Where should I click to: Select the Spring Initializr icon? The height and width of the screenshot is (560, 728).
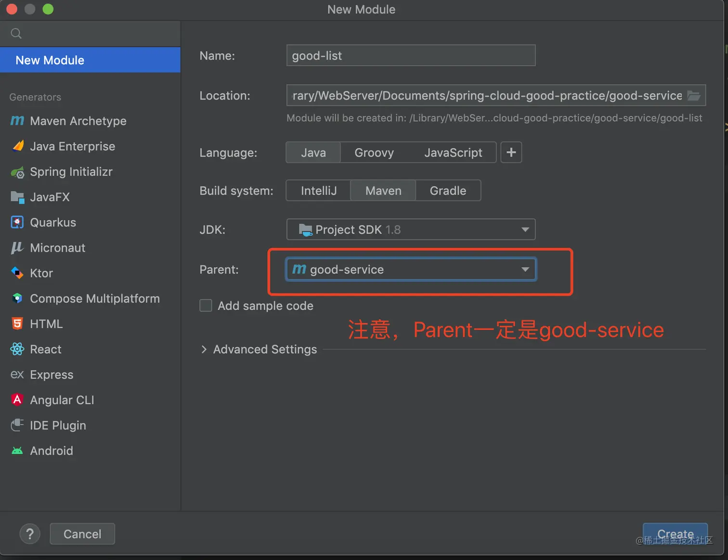[x=17, y=172]
